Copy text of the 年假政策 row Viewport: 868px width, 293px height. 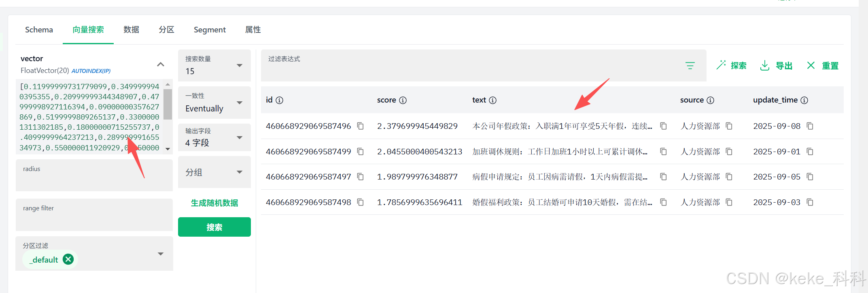pyautogui.click(x=663, y=126)
